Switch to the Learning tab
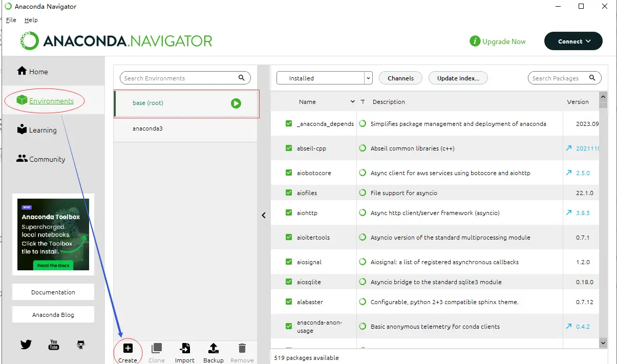Image resolution: width=617 pixels, height=364 pixels. (42, 130)
